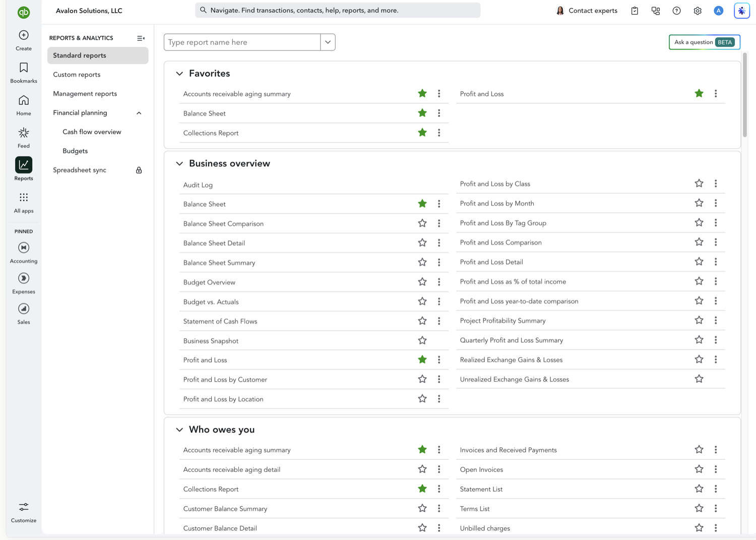Unfavorite Profit and Loss in Business overview
Screen dimensions: 756x540
pyautogui.click(x=422, y=359)
